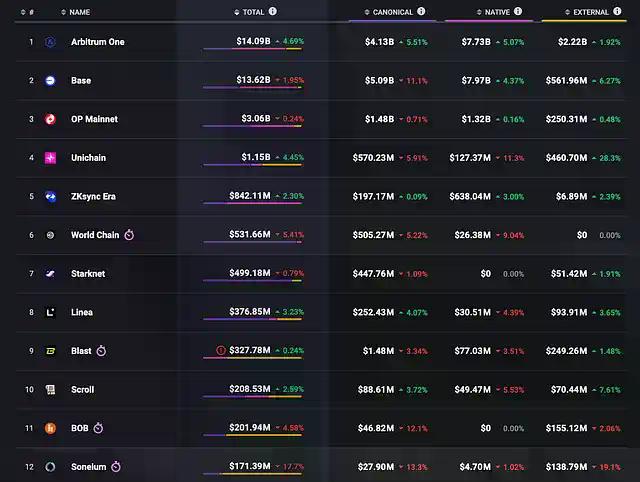The width and height of the screenshot is (640, 482).
Task: Click the $171.39M total for Soneium
Action: [249, 466]
